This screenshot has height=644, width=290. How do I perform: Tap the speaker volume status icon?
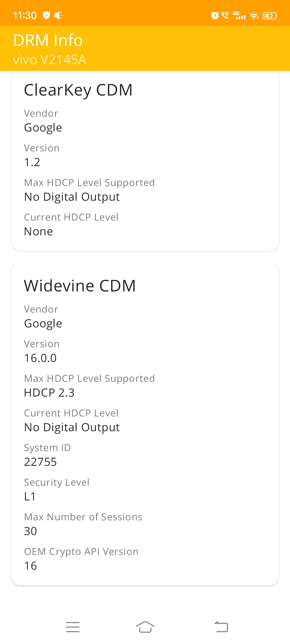pyautogui.click(x=58, y=15)
